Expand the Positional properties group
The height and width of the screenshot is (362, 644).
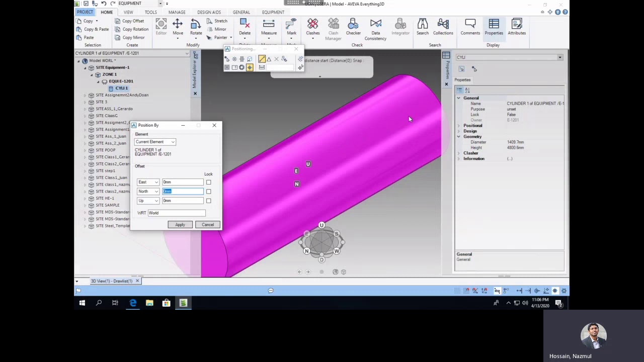click(458, 126)
